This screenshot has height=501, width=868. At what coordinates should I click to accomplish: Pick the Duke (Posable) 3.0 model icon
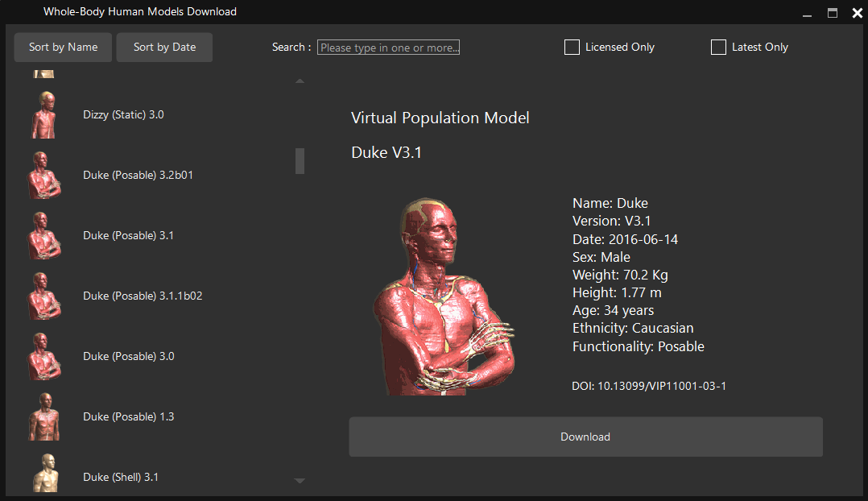(x=44, y=357)
